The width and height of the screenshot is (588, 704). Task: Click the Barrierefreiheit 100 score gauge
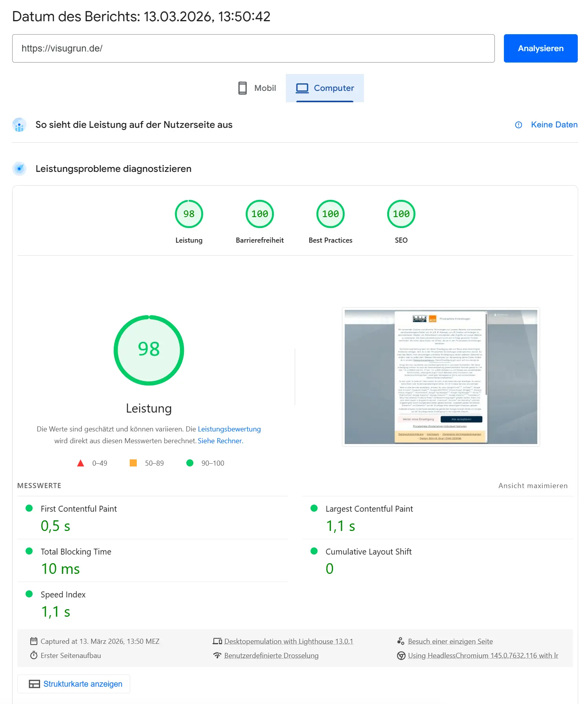[259, 214]
